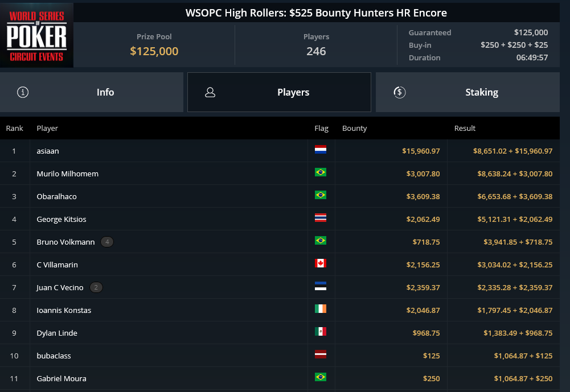Click the Canadian flag beside C Villamarin
The width and height of the screenshot is (570, 392).
click(321, 263)
